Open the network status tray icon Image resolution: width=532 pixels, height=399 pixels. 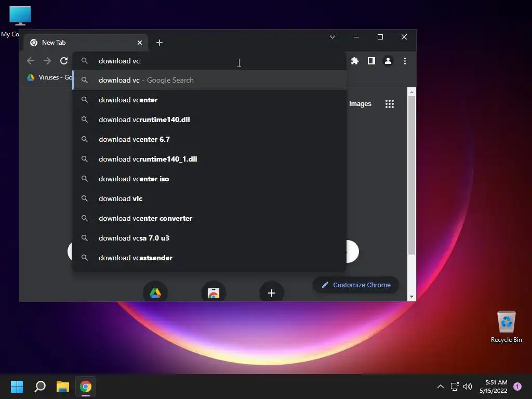click(x=455, y=387)
